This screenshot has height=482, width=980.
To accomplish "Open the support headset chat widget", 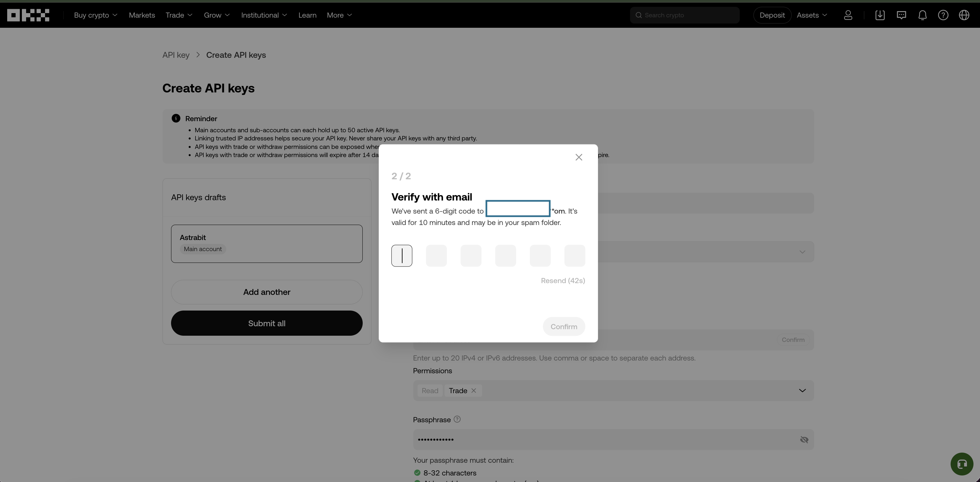I will [962, 464].
